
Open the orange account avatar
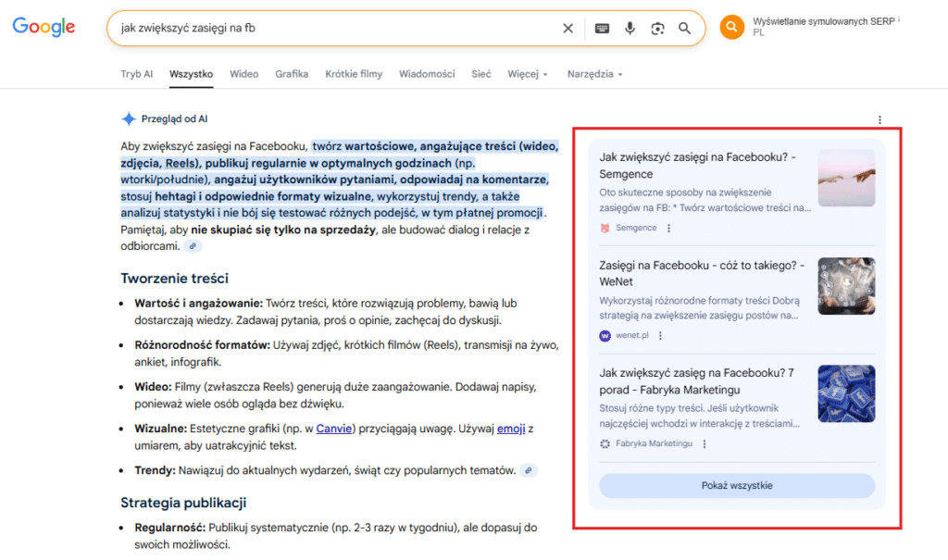point(730,28)
